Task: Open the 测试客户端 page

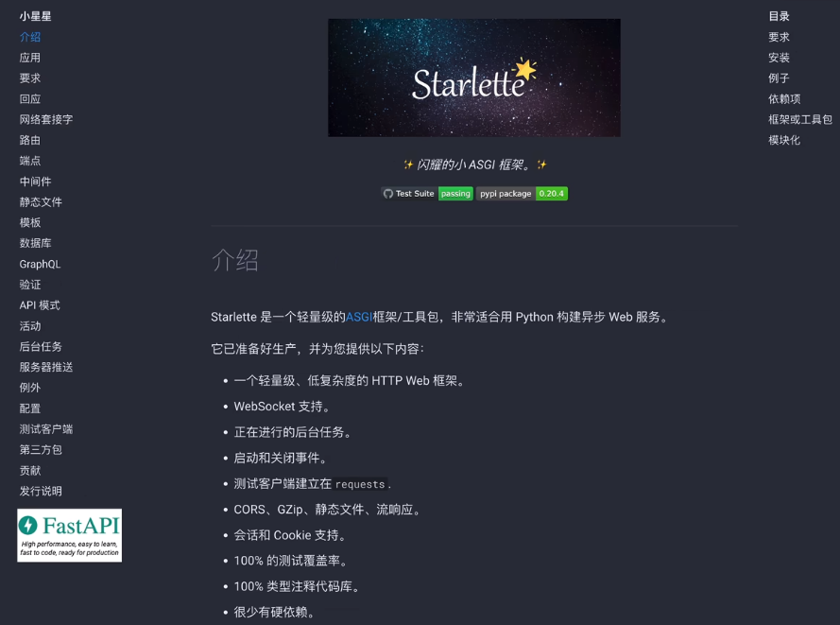Action: click(46, 429)
